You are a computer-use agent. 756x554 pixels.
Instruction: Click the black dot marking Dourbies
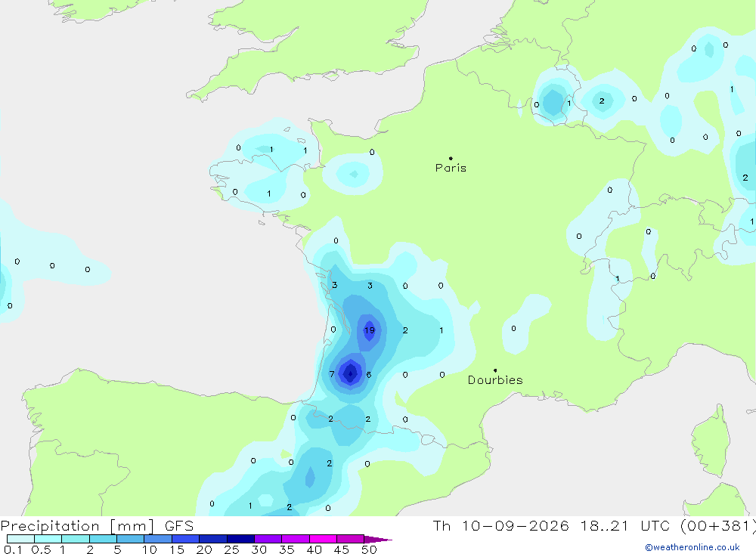pyautogui.click(x=495, y=370)
